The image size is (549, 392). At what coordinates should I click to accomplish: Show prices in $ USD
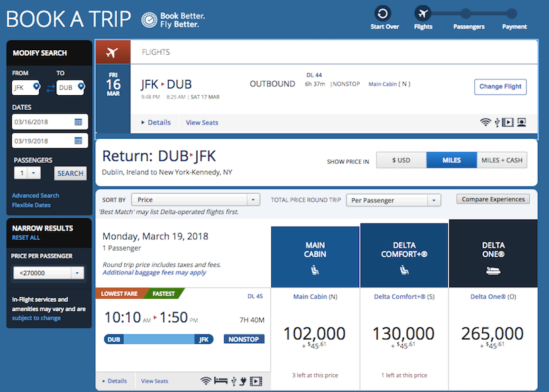click(x=401, y=160)
